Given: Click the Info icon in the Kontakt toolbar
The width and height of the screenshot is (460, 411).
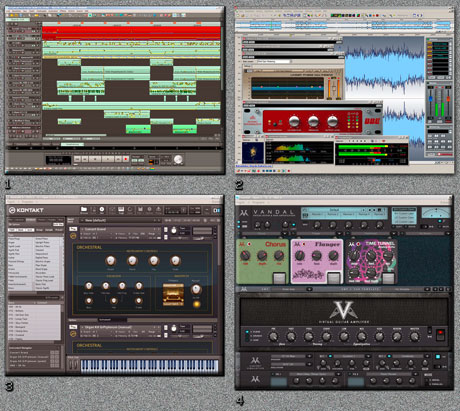Looking at the screenshot, I should 102,210.
